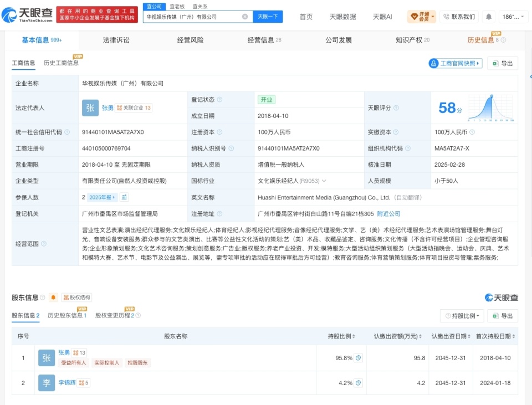Open shareholder 李锦辉 link

[67, 383]
